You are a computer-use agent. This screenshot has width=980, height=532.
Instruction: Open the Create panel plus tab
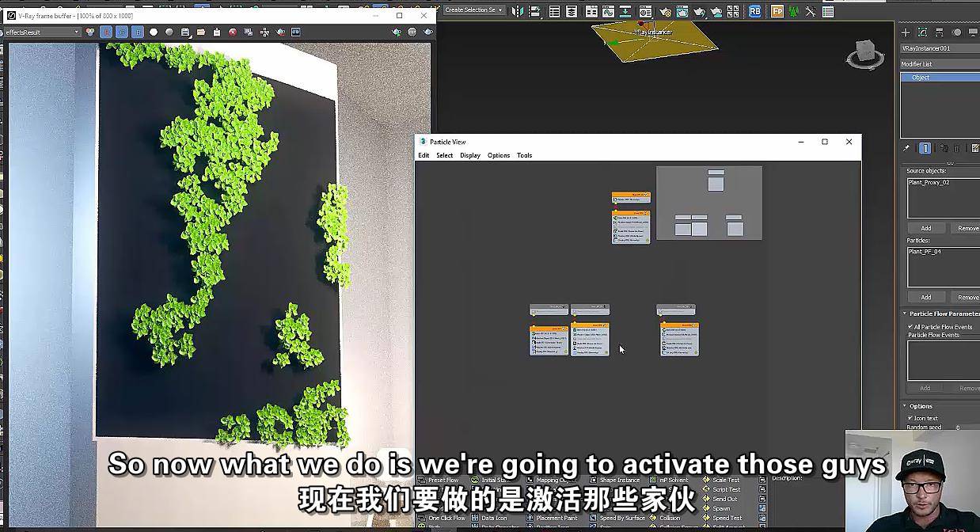pyautogui.click(x=906, y=32)
